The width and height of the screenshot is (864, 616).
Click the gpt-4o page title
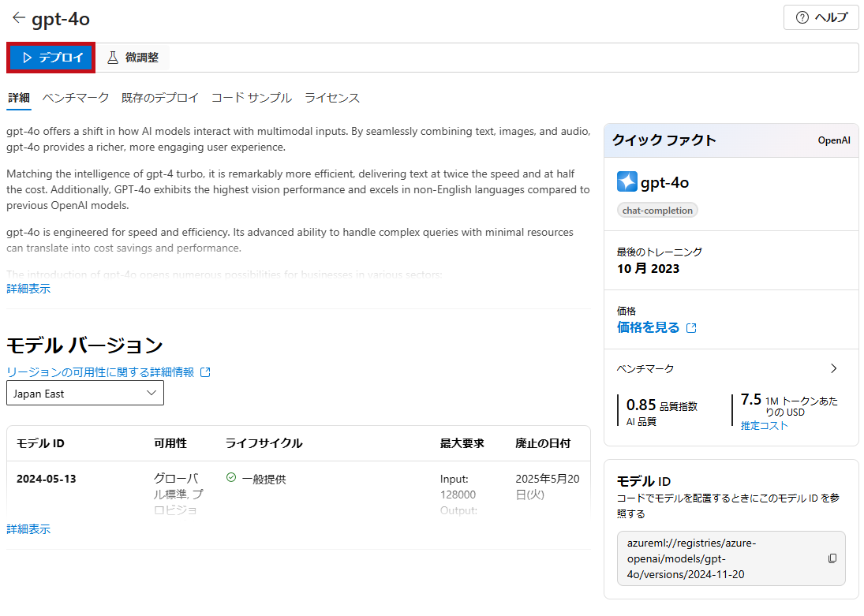tap(61, 19)
